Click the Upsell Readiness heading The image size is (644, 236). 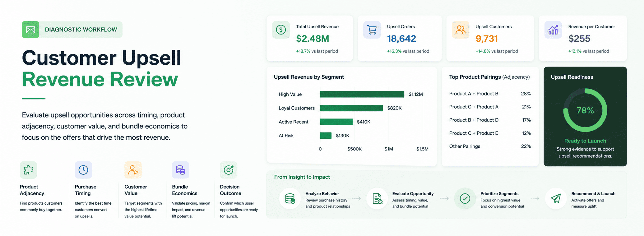click(572, 77)
